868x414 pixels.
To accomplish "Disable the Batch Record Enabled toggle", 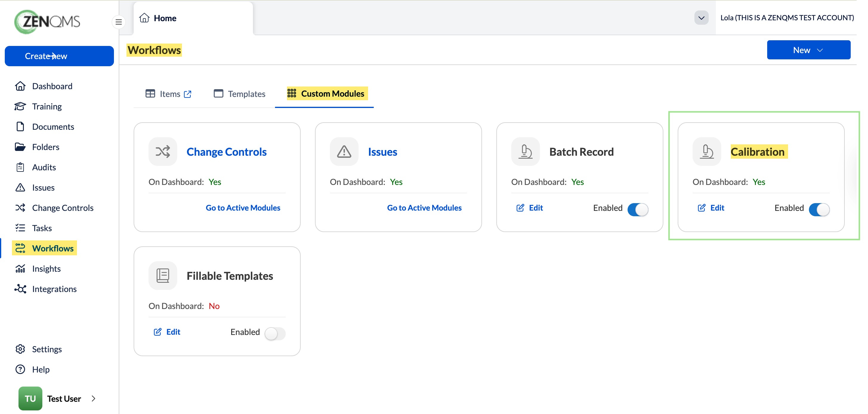I will 637,209.
